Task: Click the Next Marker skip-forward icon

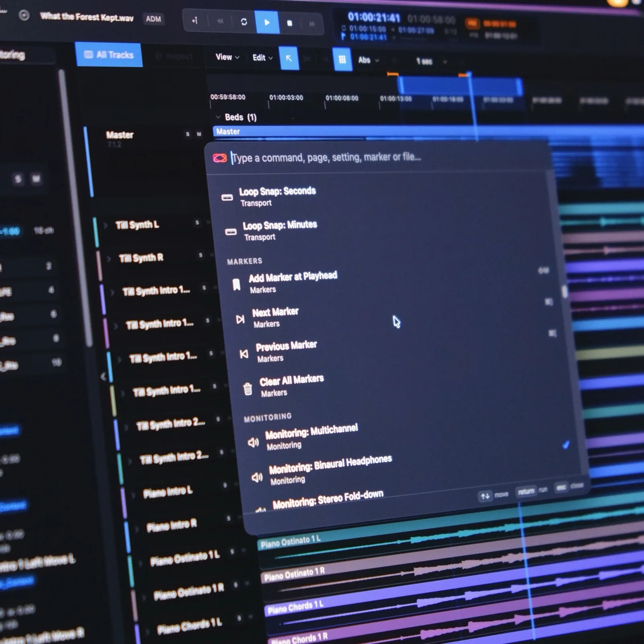Action: (240, 320)
